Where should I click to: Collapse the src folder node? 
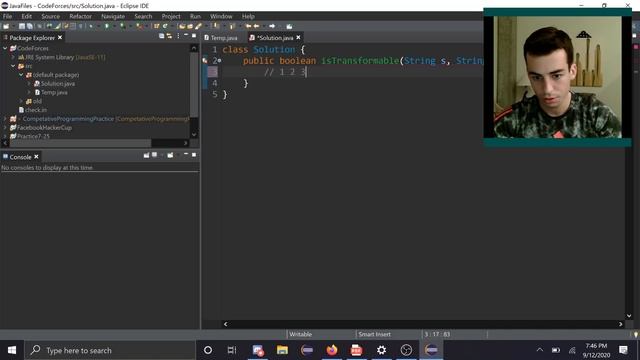point(13,66)
